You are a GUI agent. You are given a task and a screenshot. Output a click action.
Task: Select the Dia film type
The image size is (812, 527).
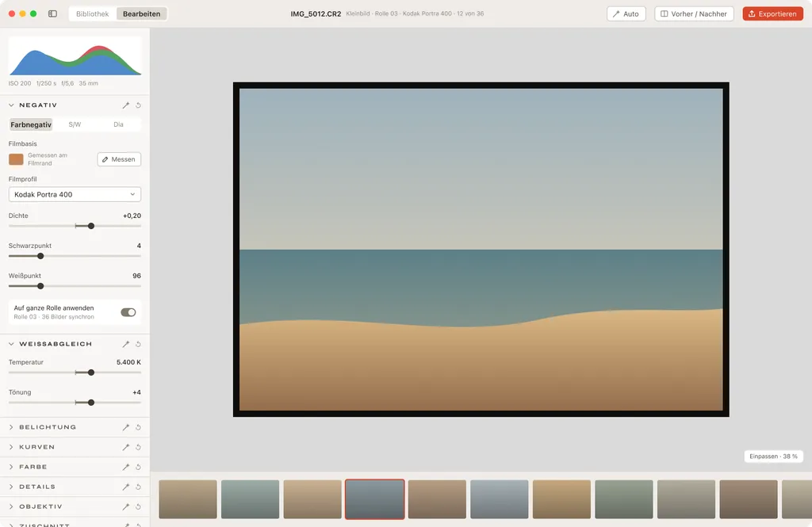[119, 124]
